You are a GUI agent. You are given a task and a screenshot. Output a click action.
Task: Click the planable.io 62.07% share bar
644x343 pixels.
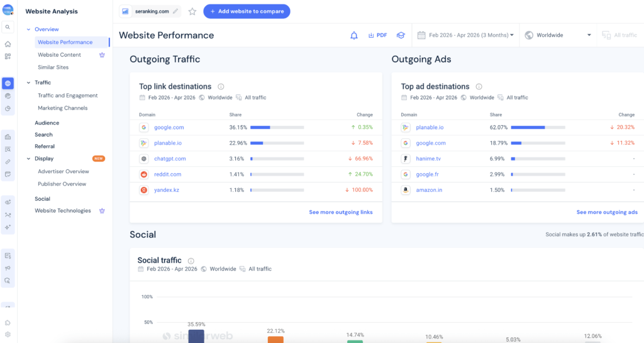click(x=538, y=127)
